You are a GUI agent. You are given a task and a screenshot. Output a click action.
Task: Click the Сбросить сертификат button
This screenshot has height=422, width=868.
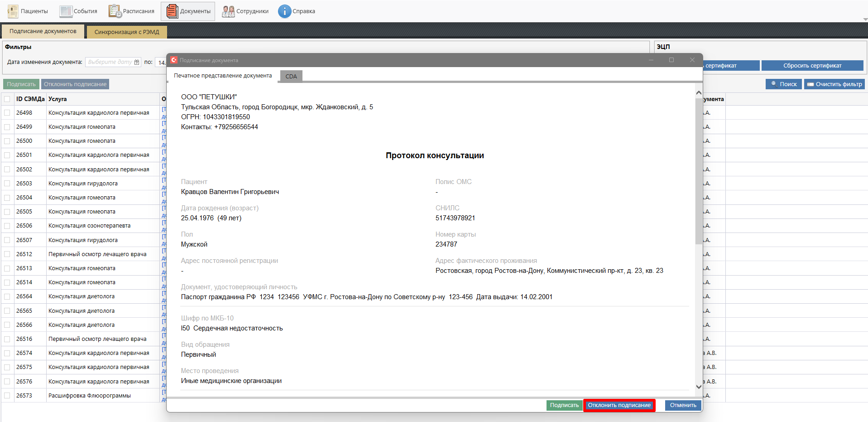coord(812,66)
